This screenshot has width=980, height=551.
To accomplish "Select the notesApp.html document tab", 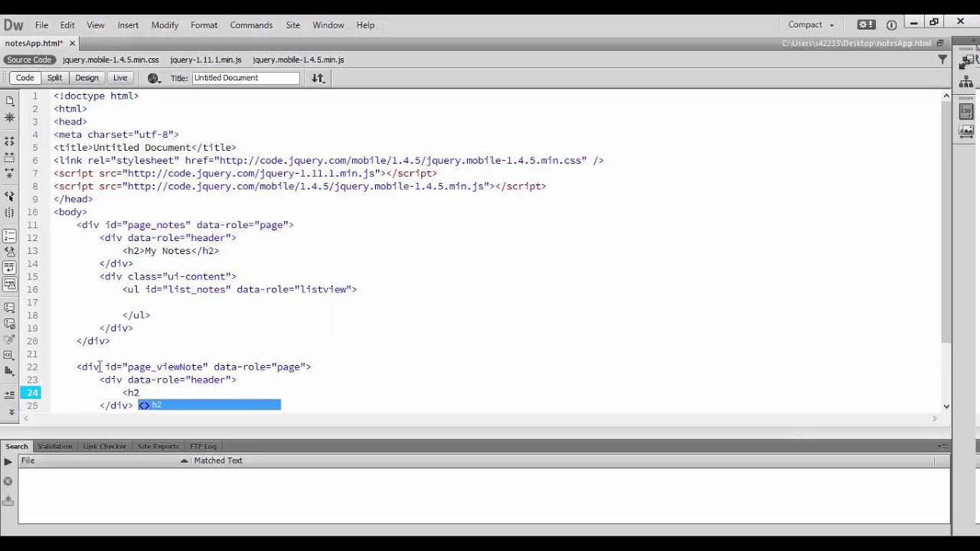I will [33, 44].
